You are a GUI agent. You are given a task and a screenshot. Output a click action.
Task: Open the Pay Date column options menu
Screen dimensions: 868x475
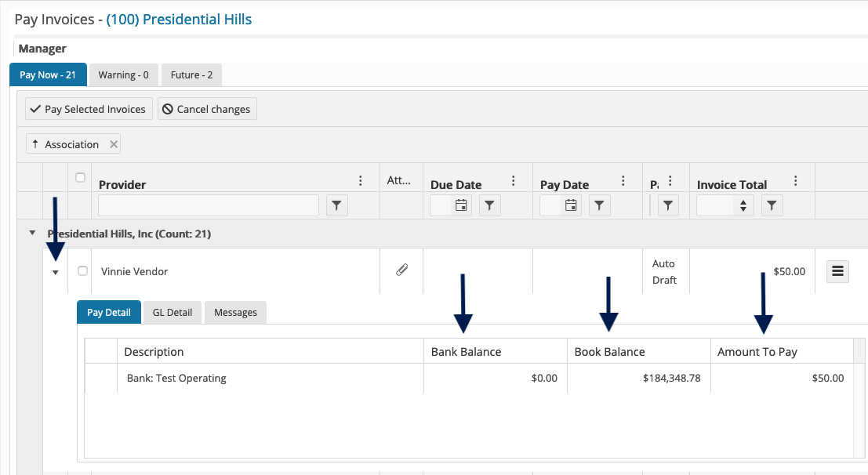[623, 180]
